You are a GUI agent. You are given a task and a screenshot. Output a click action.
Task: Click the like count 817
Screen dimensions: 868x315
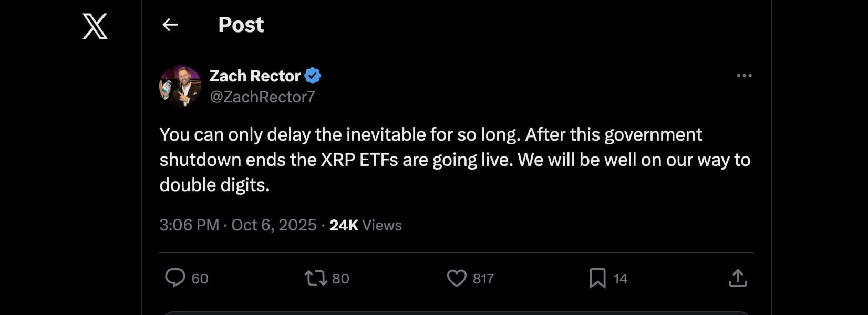pyautogui.click(x=483, y=279)
